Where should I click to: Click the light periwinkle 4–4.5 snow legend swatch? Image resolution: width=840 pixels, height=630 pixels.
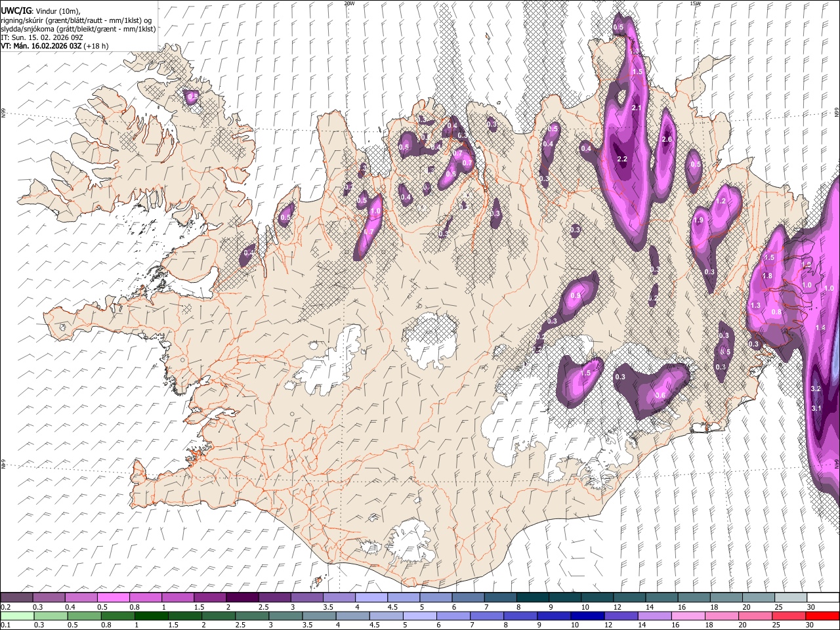371,598
